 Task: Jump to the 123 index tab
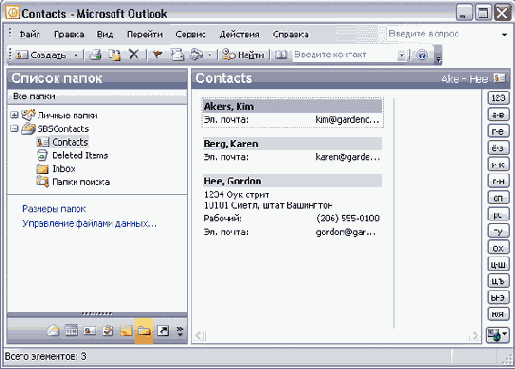point(498,98)
